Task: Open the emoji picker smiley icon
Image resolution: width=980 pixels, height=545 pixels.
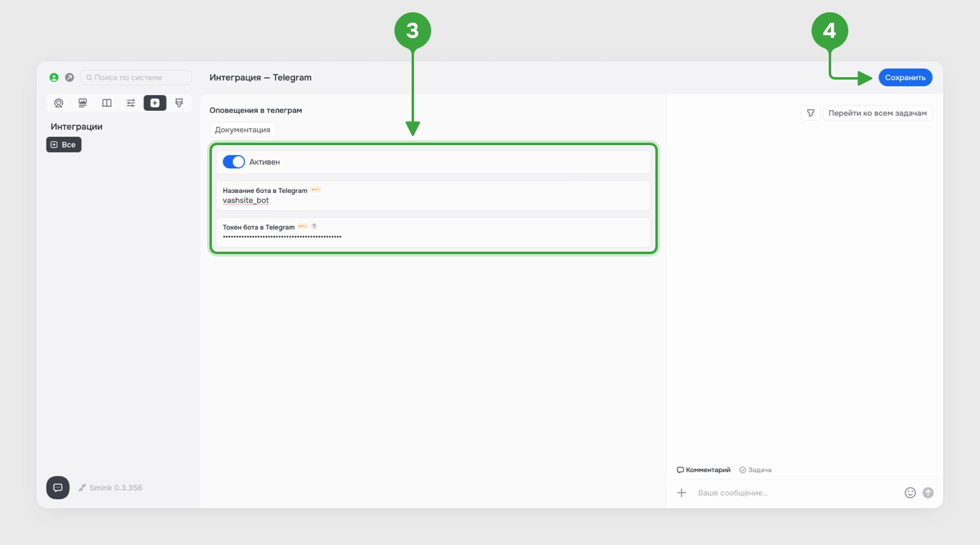Action: (x=910, y=493)
